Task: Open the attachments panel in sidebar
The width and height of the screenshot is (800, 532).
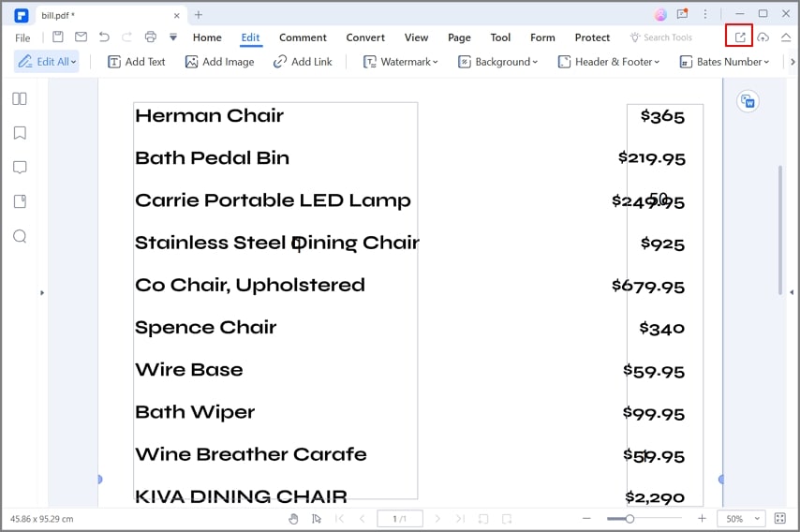Action: [x=20, y=201]
